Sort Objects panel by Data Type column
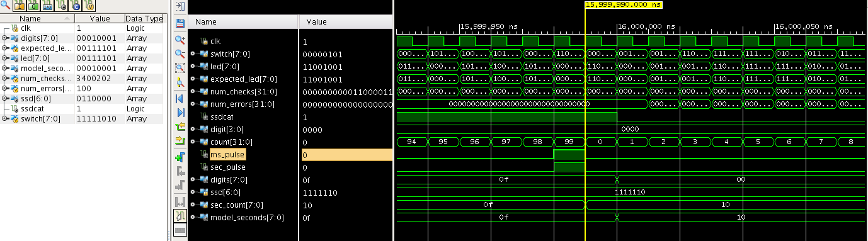 [x=144, y=19]
